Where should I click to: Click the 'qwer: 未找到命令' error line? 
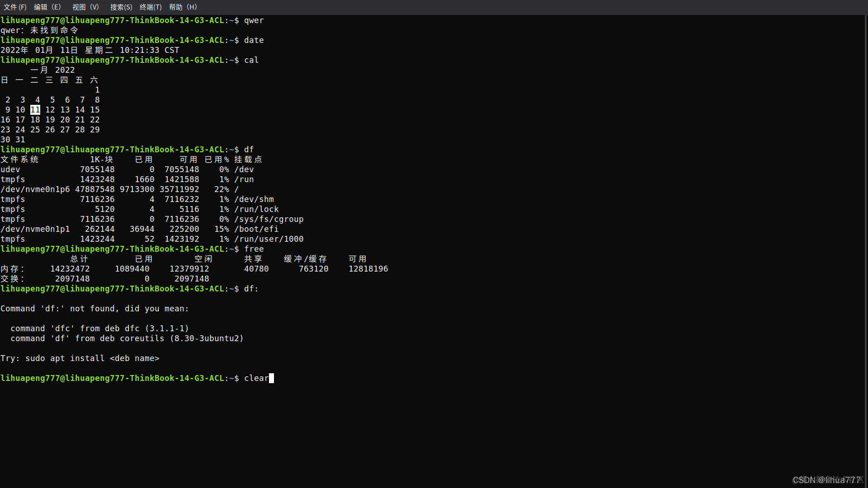[39, 30]
